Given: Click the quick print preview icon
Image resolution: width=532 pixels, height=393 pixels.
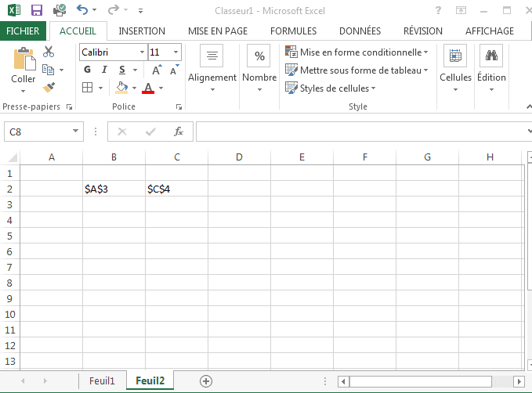Looking at the screenshot, I should (x=60, y=10).
